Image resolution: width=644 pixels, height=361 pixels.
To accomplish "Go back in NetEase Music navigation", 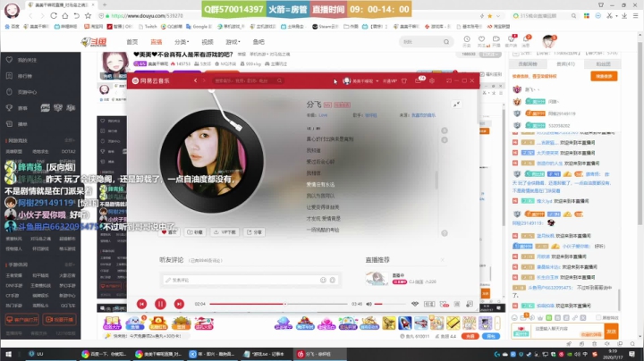I will (x=196, y=80).
